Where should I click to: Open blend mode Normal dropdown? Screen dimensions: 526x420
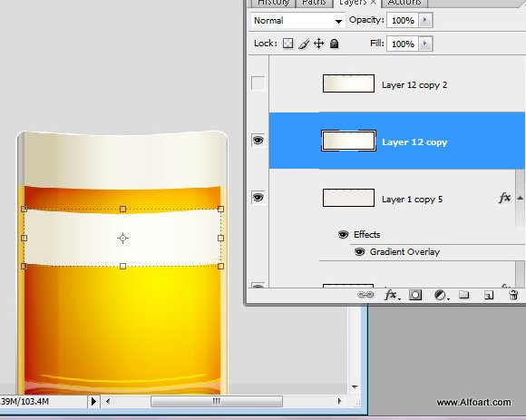(297, 21)
